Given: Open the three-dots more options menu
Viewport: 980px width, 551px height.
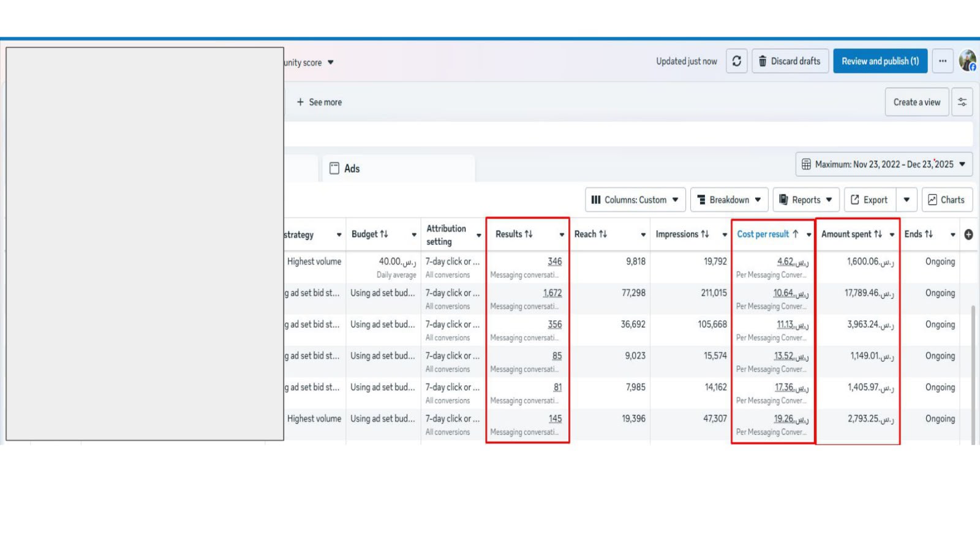Looking at the screenshot, I should coord(943,61).
